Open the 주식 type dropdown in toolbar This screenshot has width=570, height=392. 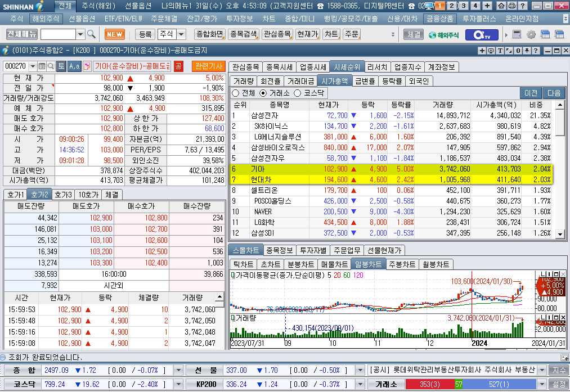[x=181, y=34]
